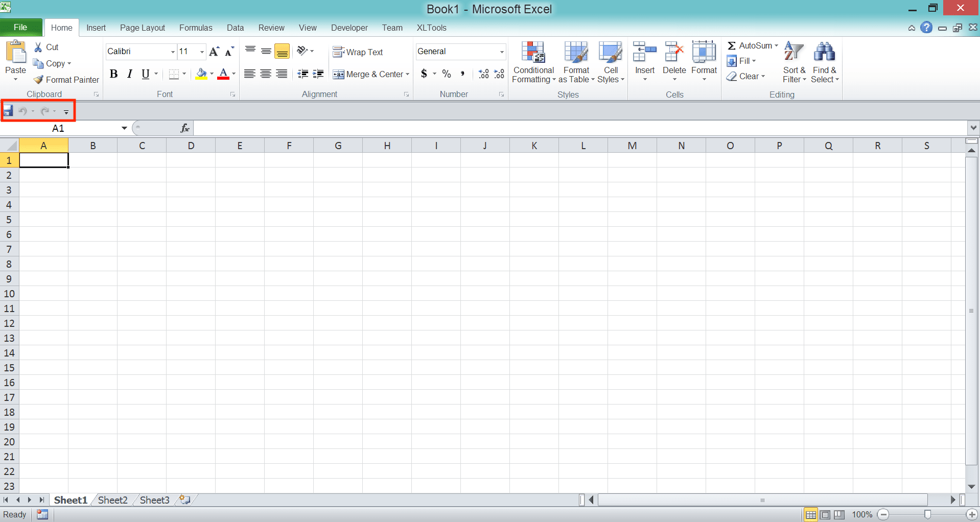Open the font size dropdown

tap(201, 52)
